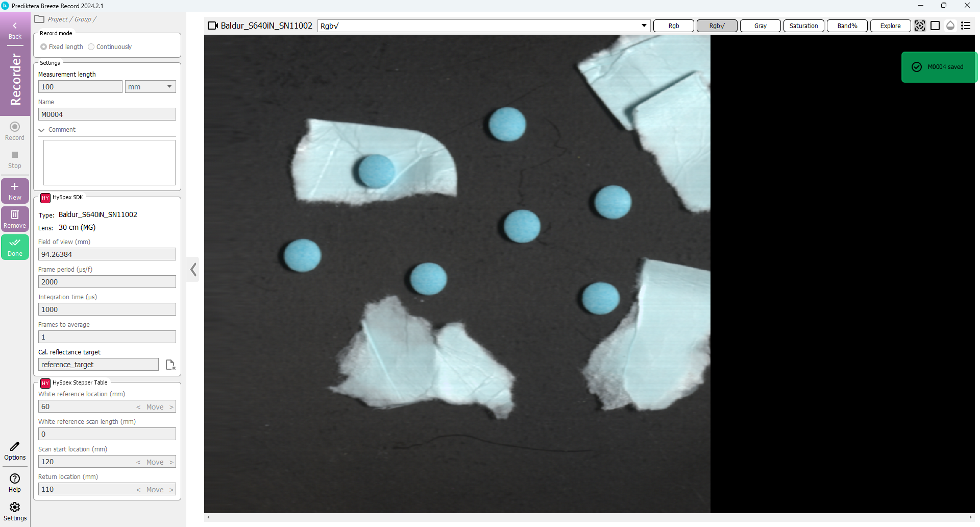
Task: Click the Record icon in sidebar
Action: point(15,130)
